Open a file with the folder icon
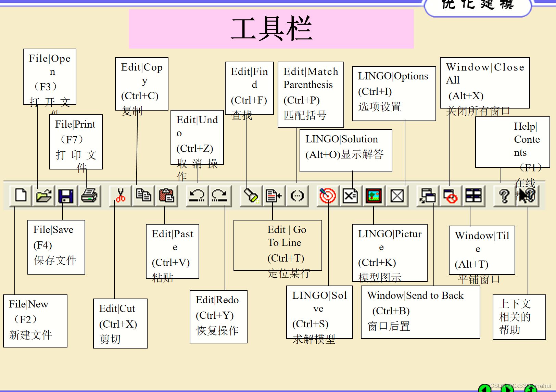Screen dimensions: 556x392 click(43, 196)
